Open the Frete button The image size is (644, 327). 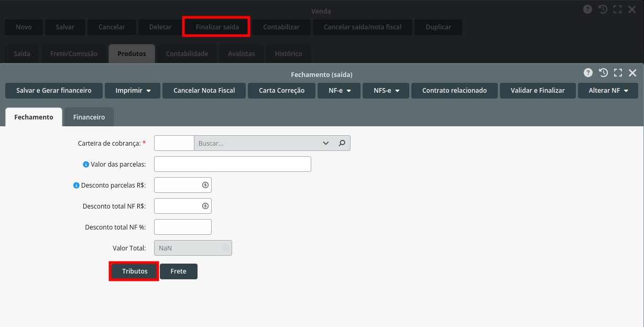click(x=179, y=271)
